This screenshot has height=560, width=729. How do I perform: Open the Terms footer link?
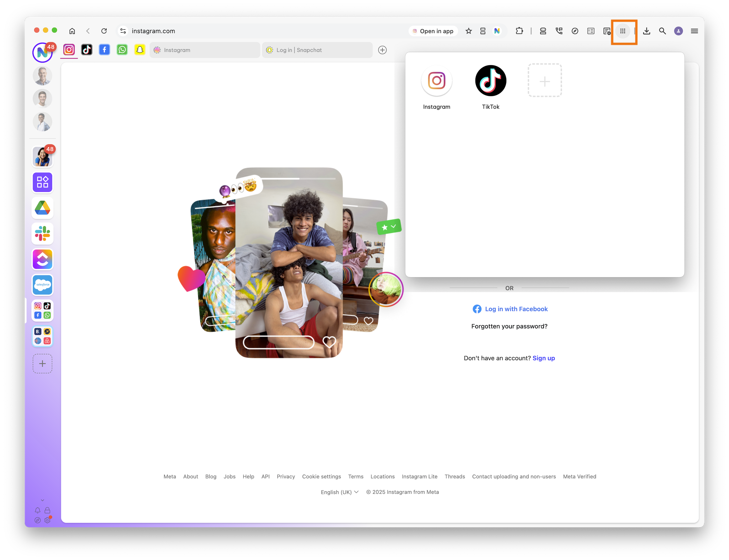point(356,476)
